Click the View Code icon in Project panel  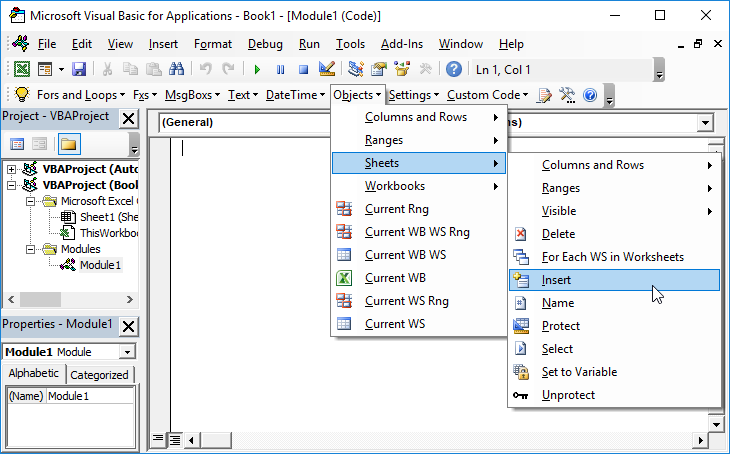tap(17, 145)
